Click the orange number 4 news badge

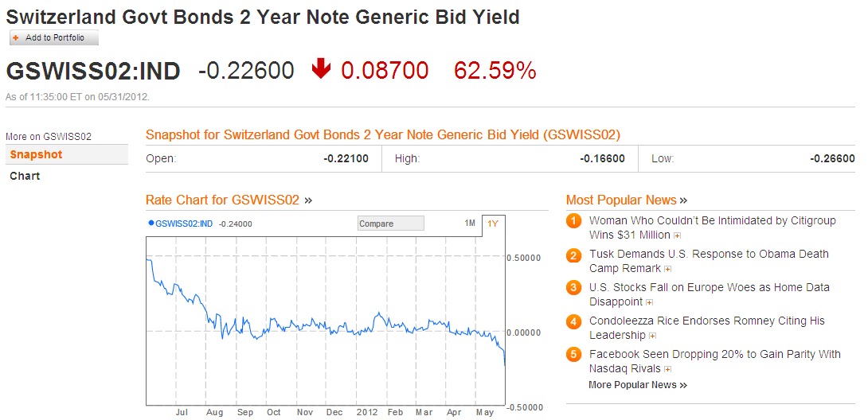click(574, 321)
